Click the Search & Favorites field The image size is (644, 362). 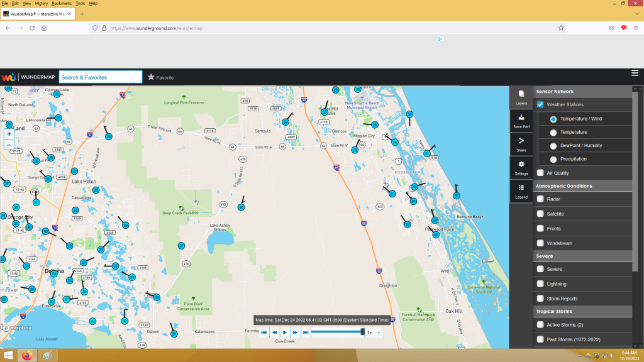coord(101,77)
